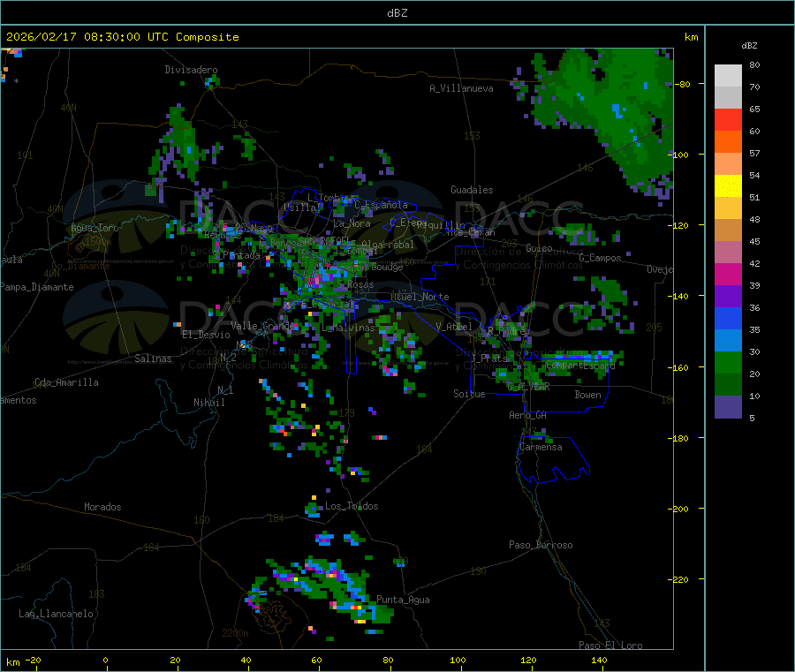Click the 'Atuel_Norte' label
This screenshot has height=672, width=795.
[420, 297]
